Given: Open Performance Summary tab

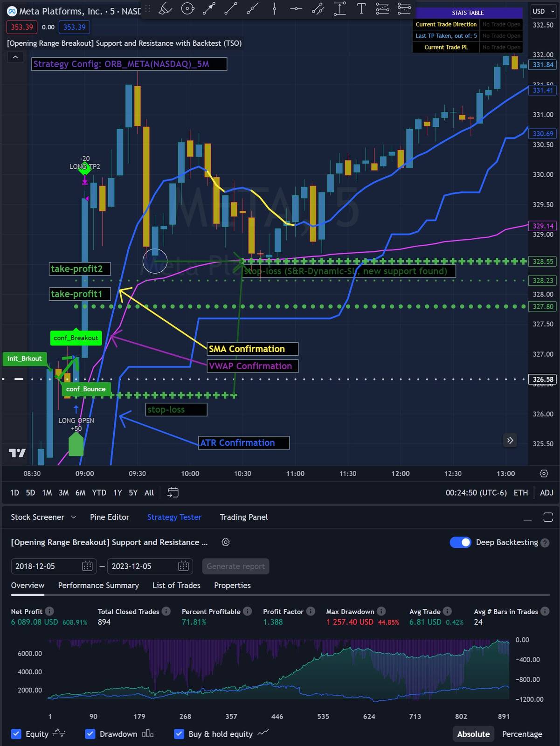Looking at the screenshot, I should click(x=98, y=585).
